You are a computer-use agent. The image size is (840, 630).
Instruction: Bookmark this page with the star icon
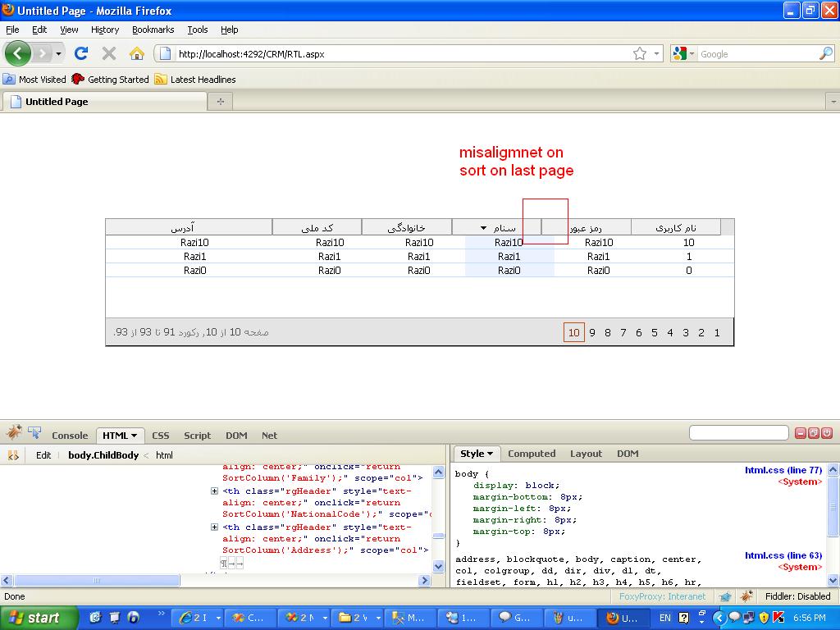point(639,53)
